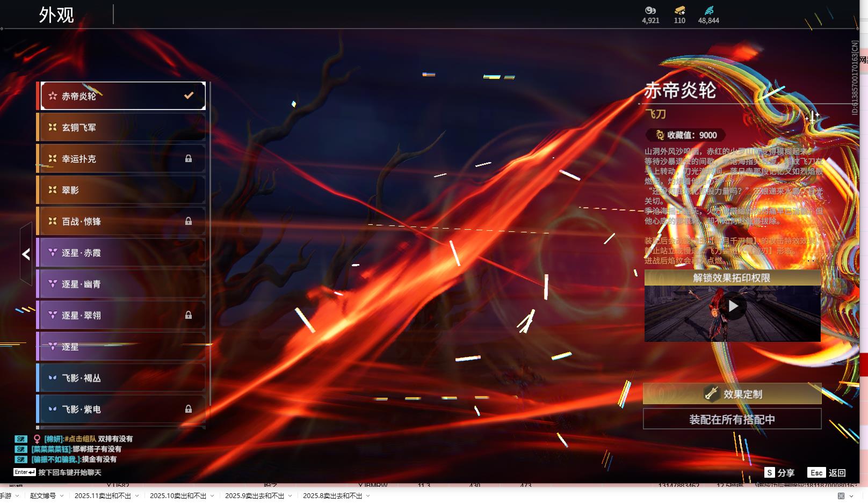Screen dimensions: 868x504
Task: Play the skin preview video
Action: pyautogui.click(x=733, y=306)
